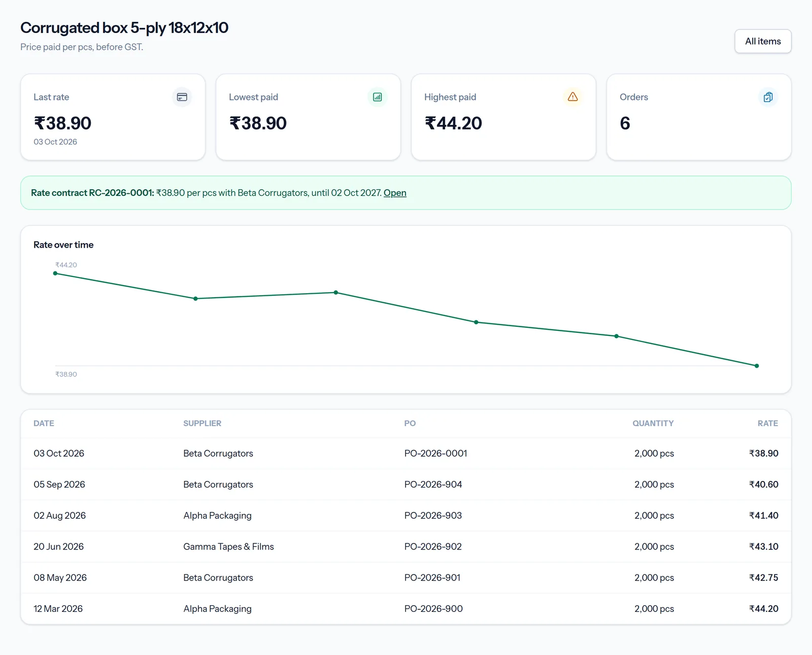Click the SUPPLIER column header

tap(202, 423)
